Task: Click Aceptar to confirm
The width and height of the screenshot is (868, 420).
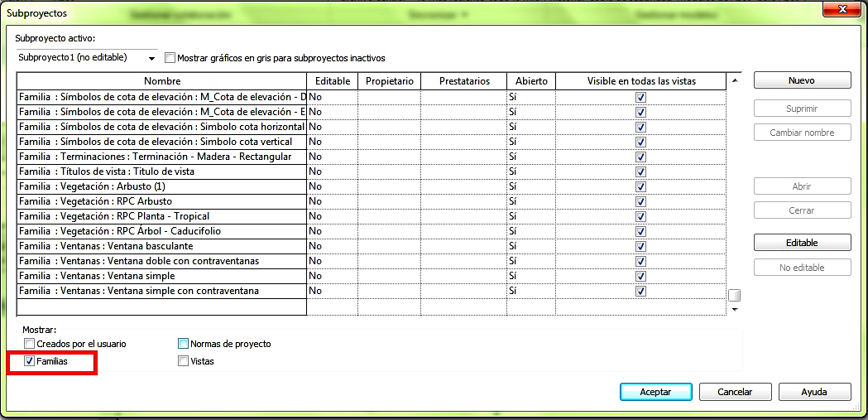Action: (655, 392)
